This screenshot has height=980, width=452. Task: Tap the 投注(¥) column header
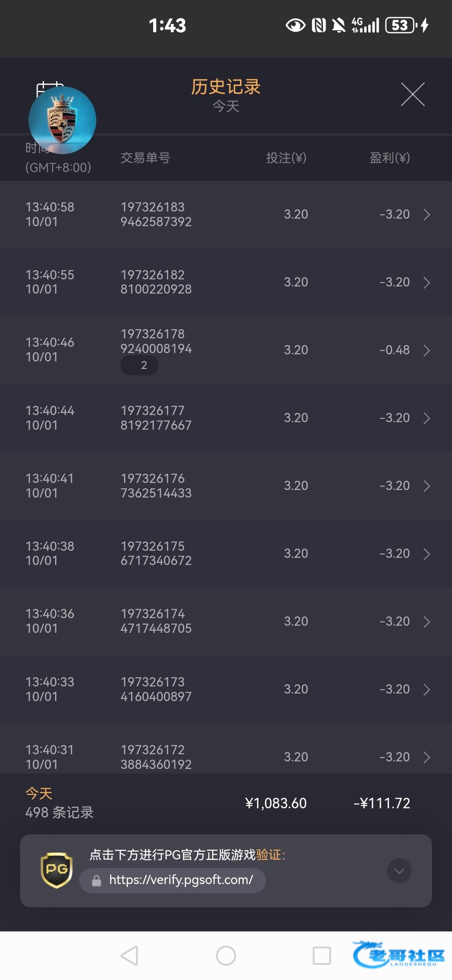coord(286,158)
